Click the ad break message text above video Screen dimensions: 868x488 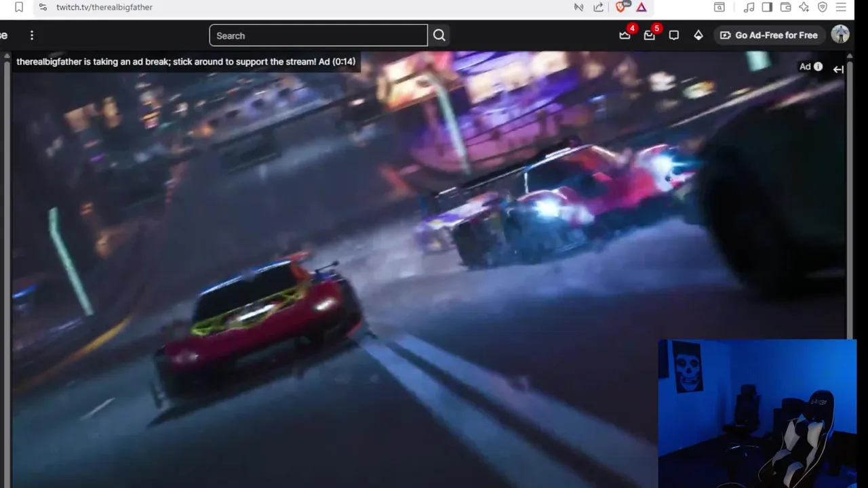pyautogui.click(x=186, y=62)
